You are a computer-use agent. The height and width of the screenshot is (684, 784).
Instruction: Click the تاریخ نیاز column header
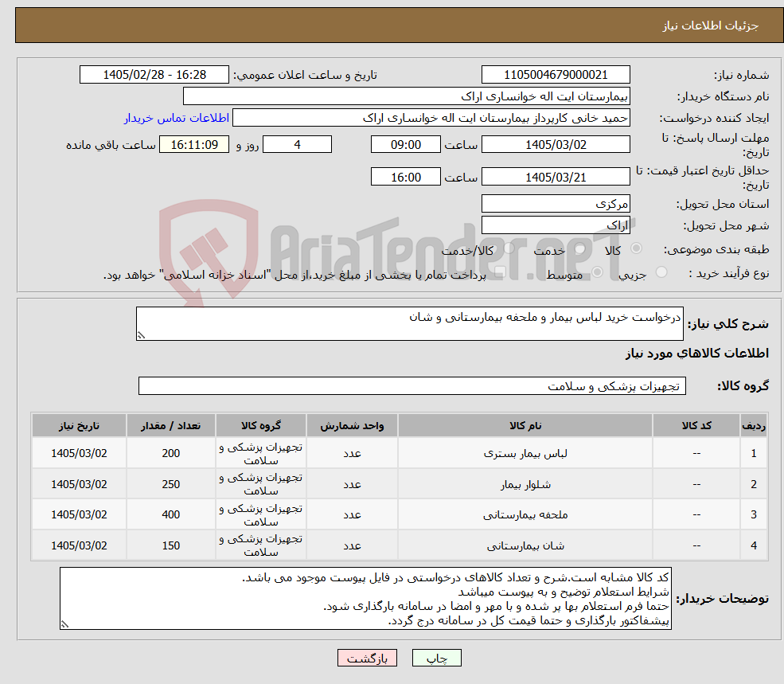point(79,426)
